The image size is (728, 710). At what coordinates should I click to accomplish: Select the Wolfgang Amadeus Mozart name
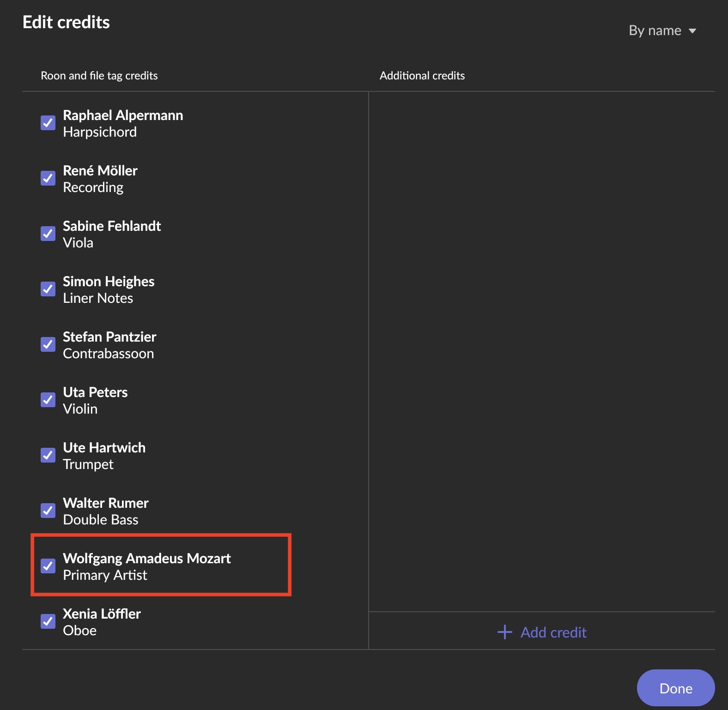pyautogui.click(x=146, y=558)
